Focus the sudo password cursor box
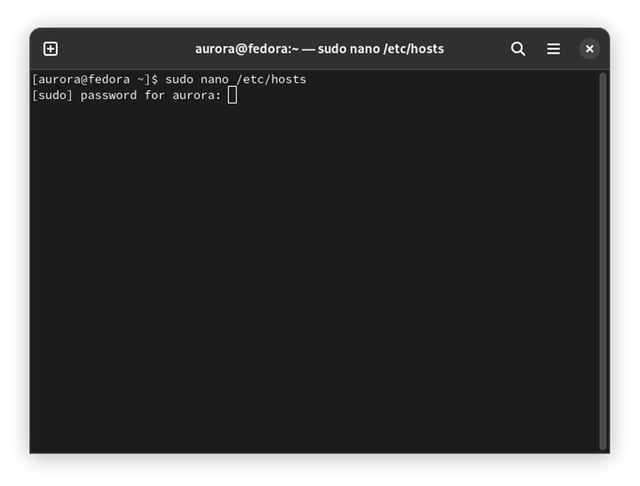 232,95
